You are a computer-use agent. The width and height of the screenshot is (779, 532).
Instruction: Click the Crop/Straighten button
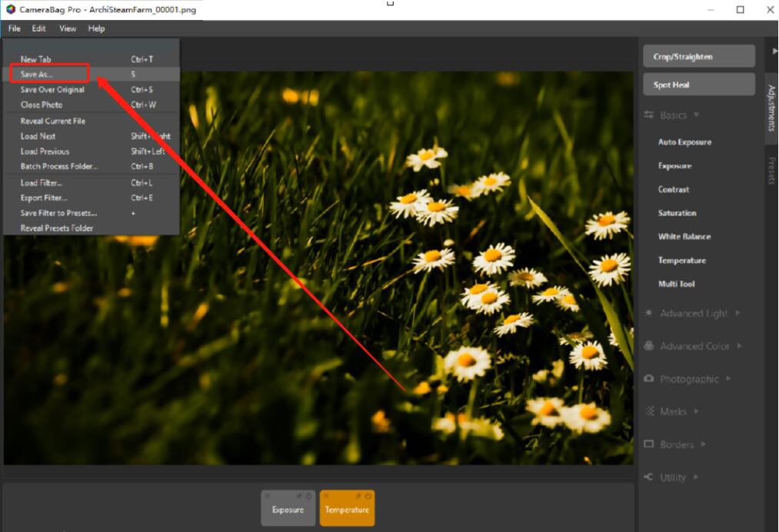[699, 57]
